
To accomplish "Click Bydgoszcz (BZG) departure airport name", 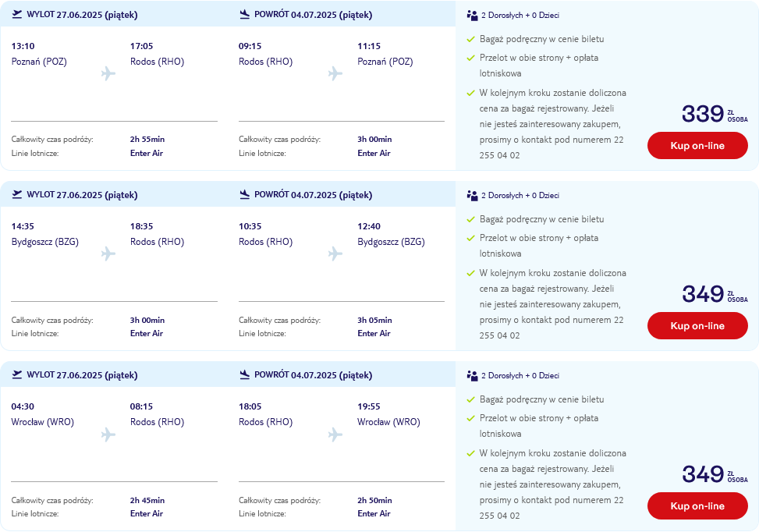I will point(45,242).
